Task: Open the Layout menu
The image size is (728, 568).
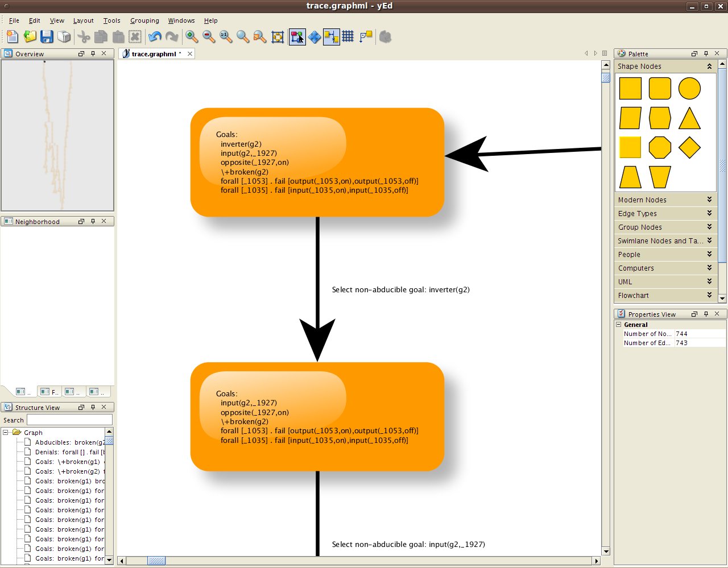Action: 84,20
